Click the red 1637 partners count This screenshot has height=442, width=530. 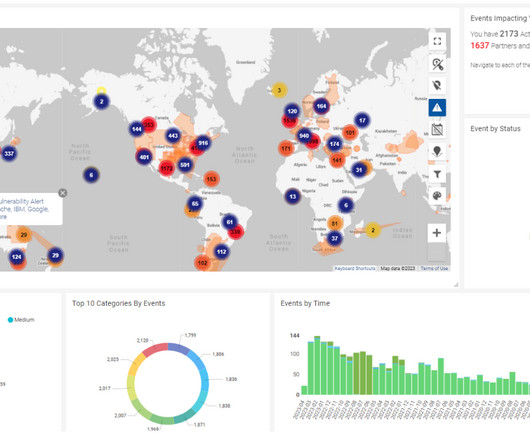coord(480,46)
